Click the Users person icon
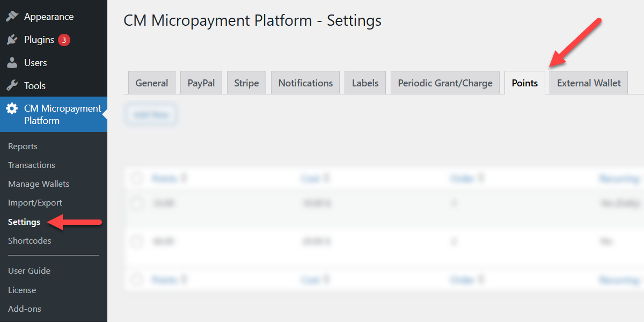 (x=12, y=63)
